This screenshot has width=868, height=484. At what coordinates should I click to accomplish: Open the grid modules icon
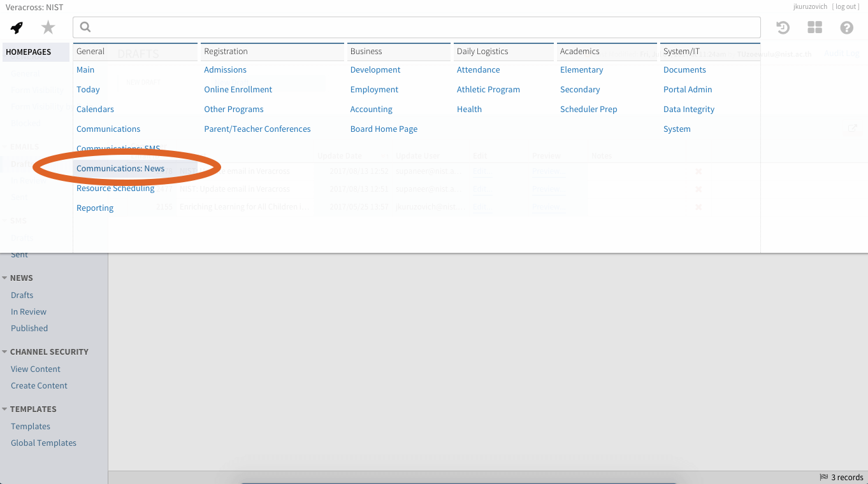coord(814,27)
